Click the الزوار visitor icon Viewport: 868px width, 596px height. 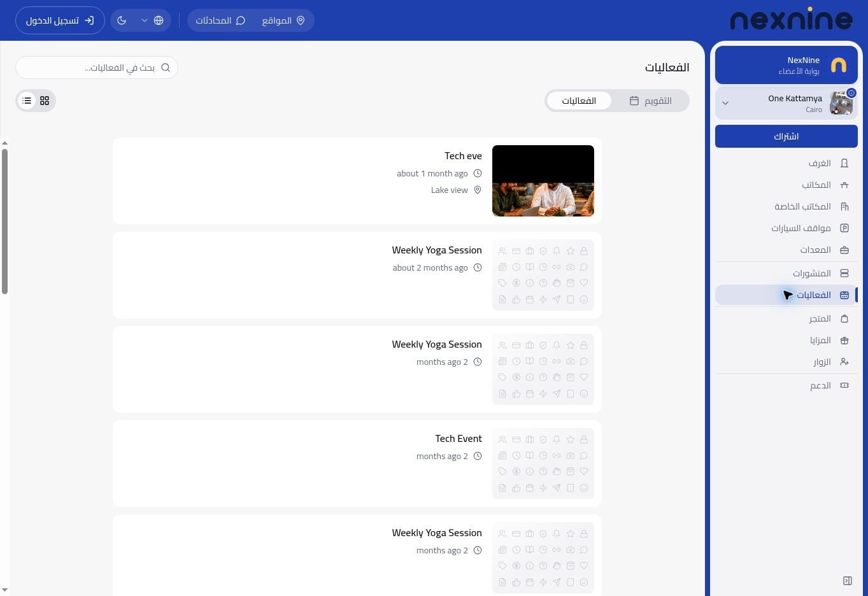tap(844, 362)
